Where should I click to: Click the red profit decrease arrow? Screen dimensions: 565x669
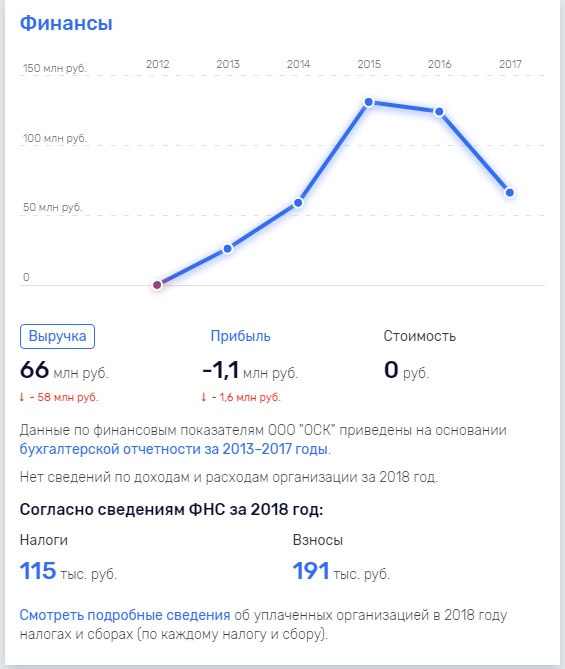pyautogui.click(x=204, y=397)
